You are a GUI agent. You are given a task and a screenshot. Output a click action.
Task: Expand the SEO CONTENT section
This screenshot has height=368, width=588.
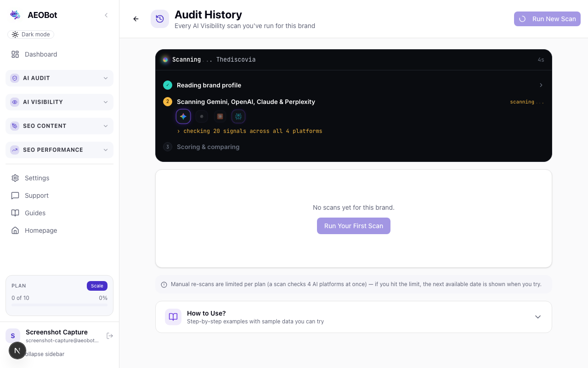(59, 126)
